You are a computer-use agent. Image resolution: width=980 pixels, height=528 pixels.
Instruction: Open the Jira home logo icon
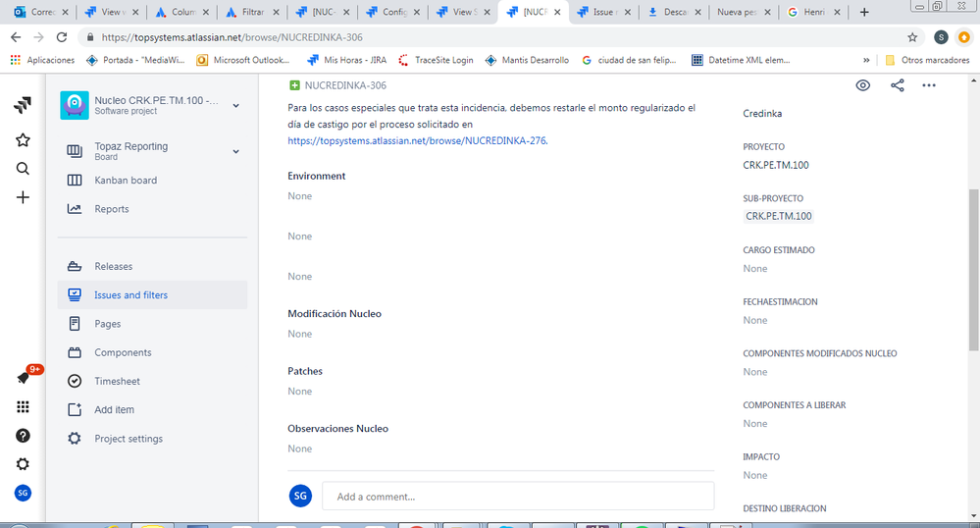coord(23,105)
